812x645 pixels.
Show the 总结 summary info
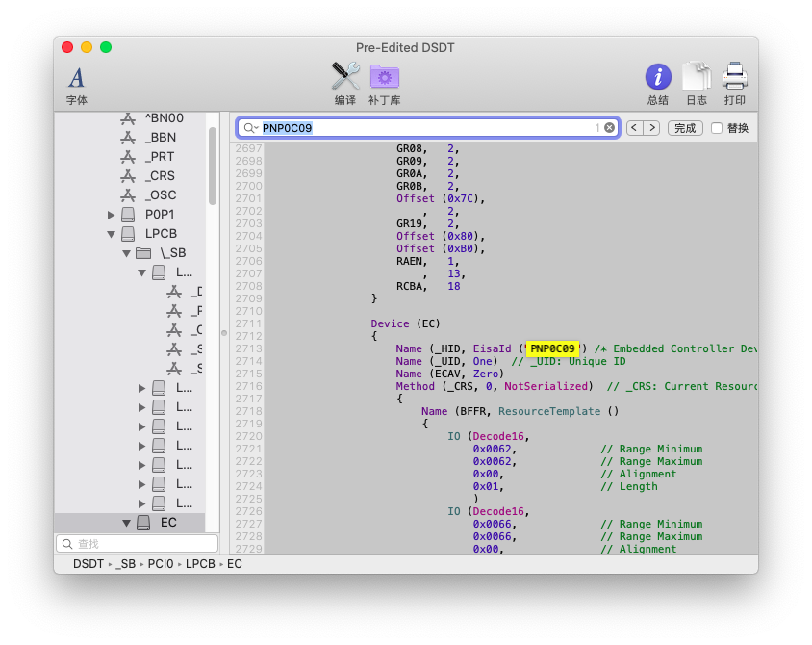pyautogui.click(x=658, y=83)
